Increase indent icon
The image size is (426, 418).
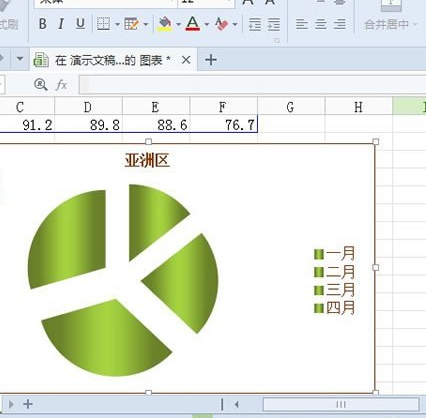(x=274, y=24)
